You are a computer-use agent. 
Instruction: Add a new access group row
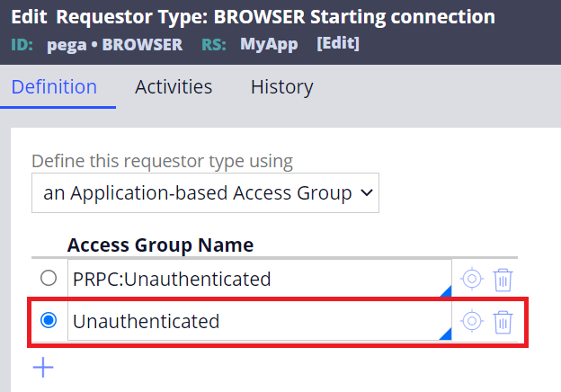pyautogui.click(x=43, y=367)
